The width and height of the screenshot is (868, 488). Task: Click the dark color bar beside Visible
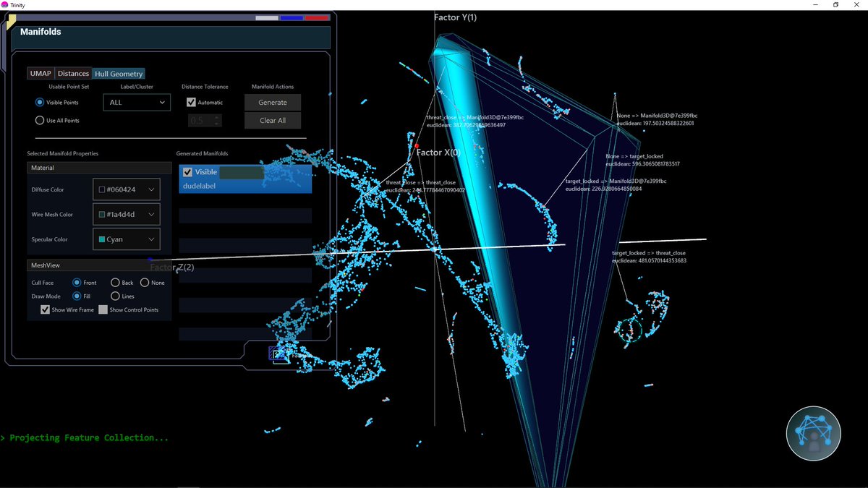coord(242,173)
